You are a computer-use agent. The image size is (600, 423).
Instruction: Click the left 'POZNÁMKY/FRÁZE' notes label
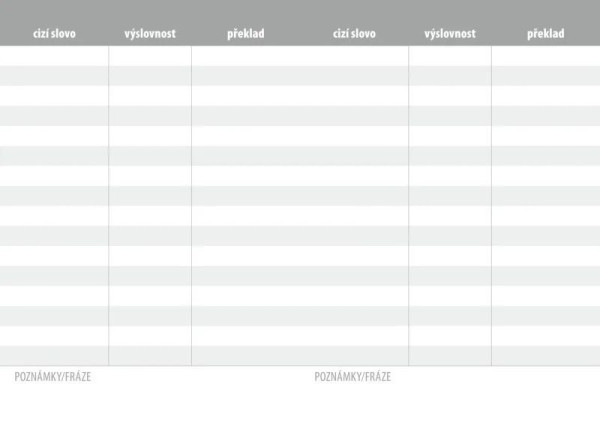[x=53, y=377]
